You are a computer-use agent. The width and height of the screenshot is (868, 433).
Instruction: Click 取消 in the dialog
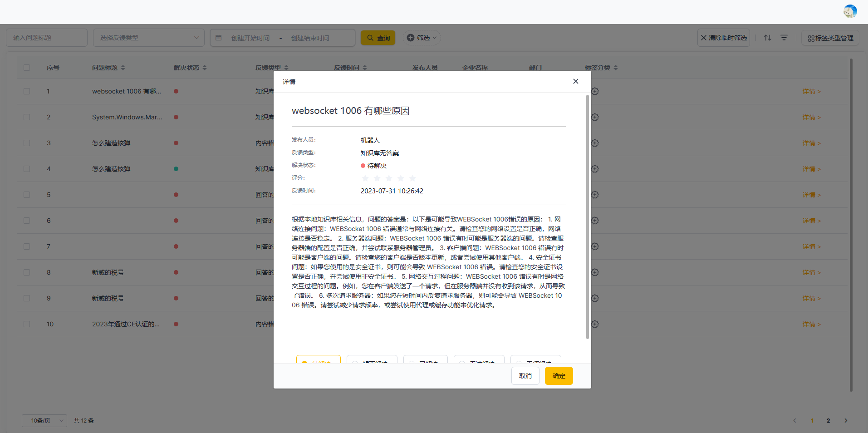click(x=525, y=376)
